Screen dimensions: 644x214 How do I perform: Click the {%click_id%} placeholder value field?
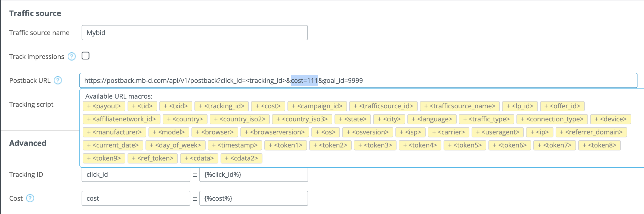coord(253,175)
